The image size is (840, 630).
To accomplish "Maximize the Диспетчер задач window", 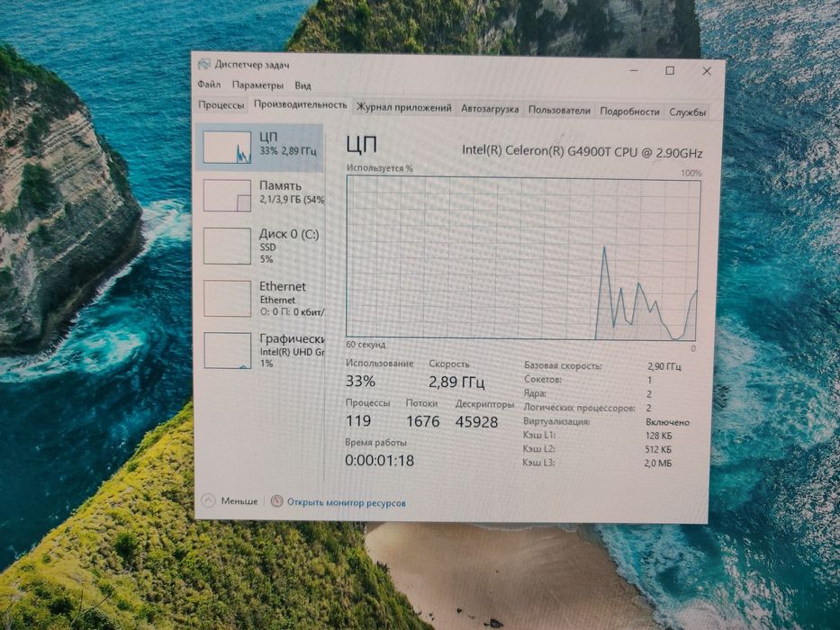I will point(670,71).
